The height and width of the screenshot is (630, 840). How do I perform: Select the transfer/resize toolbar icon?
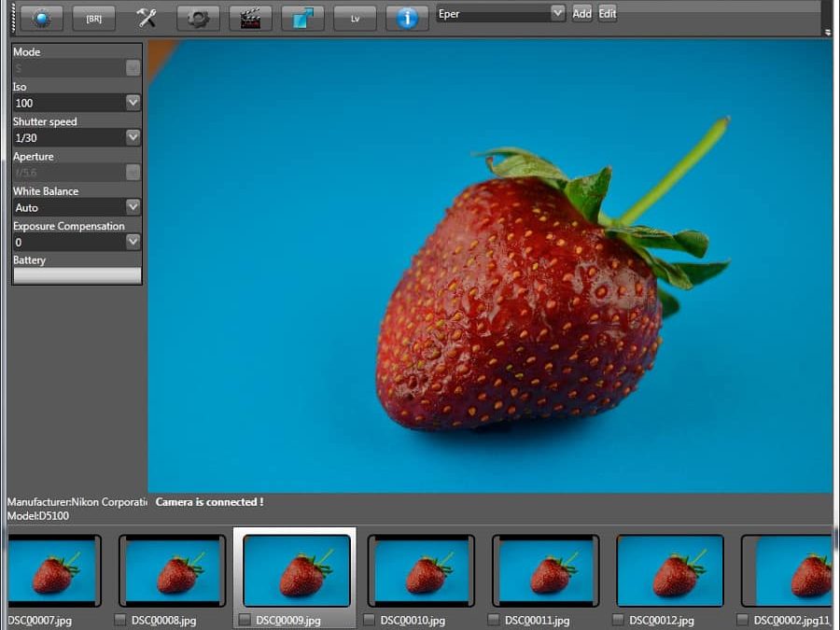tap(301, 17)
